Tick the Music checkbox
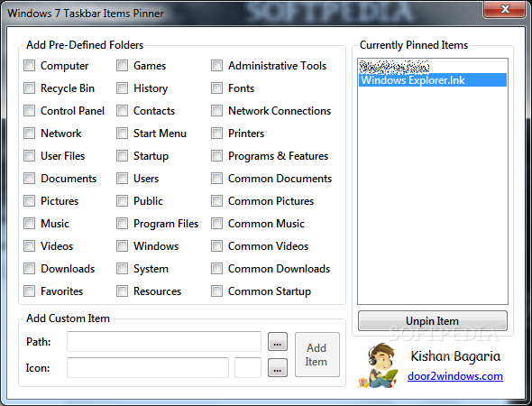Viewport: 532px width, 406px height. coord(29,224)
